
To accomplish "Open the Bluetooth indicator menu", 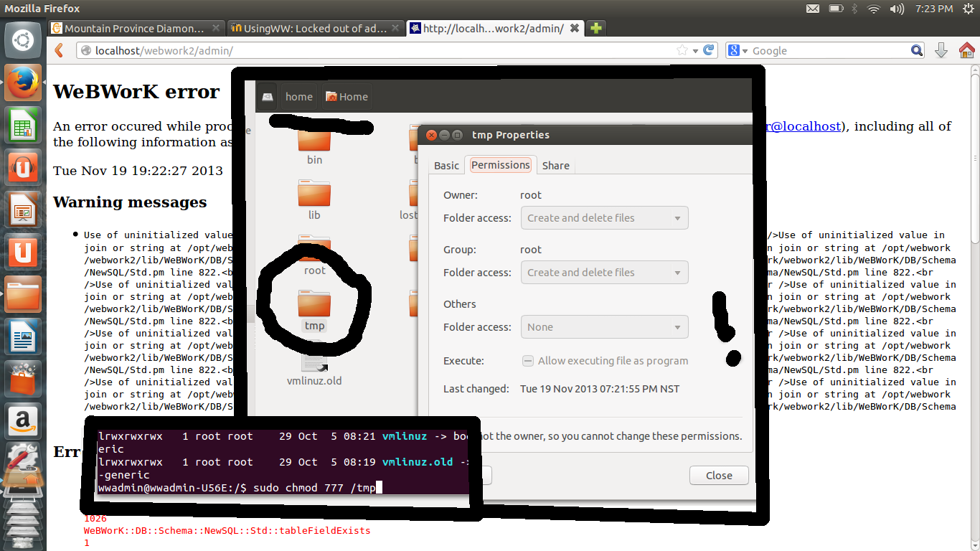I will pyautogui.click(x=854, y=9).
